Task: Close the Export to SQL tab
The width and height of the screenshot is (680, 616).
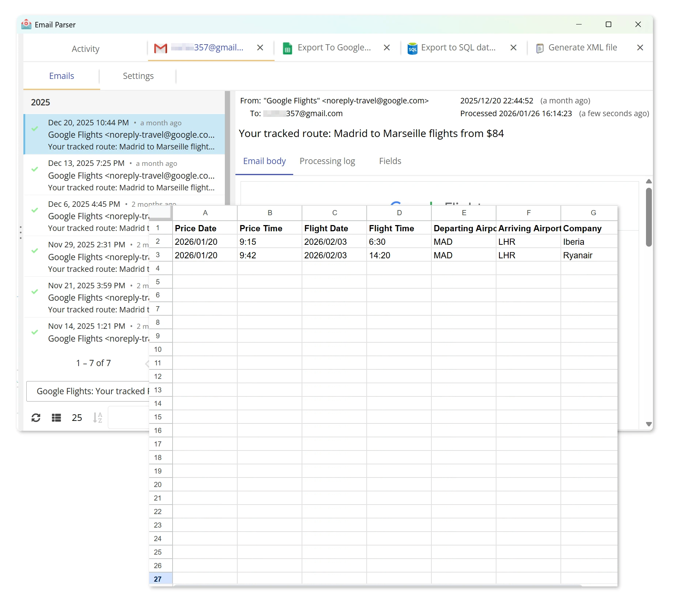Action: pyautogui.click(x=513, y=47)
